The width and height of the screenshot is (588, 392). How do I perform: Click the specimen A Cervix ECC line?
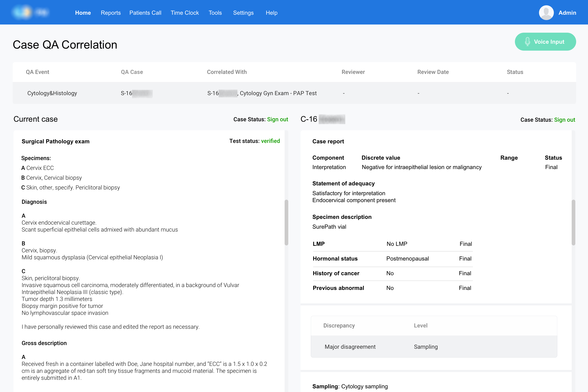(x=38, y=168)
